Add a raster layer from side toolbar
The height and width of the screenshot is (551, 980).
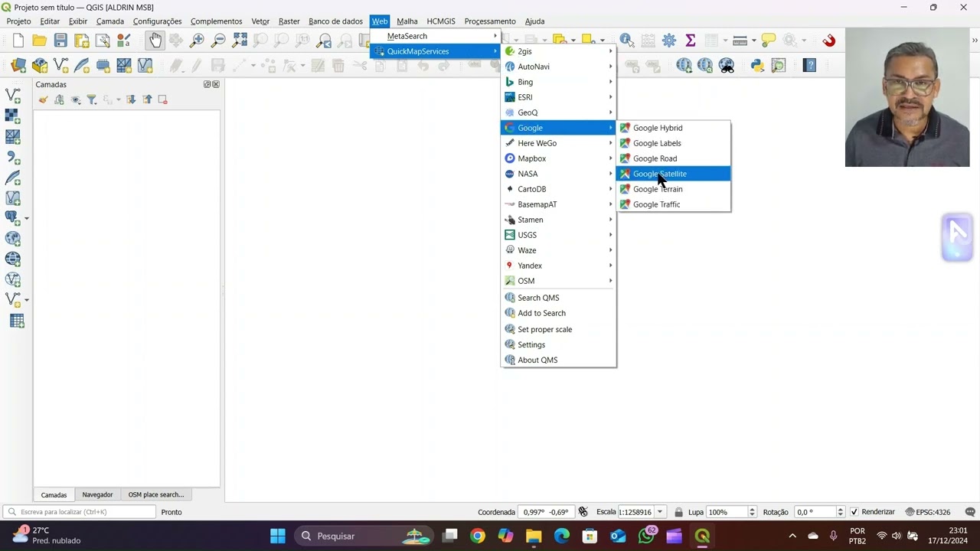[x=13, y=116]
